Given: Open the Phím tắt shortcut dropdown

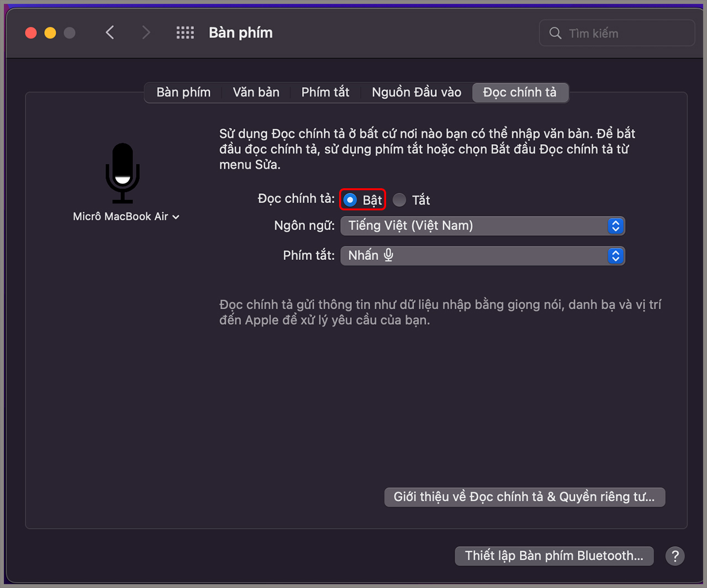Looking at the screenshot, I should point(483,256).
